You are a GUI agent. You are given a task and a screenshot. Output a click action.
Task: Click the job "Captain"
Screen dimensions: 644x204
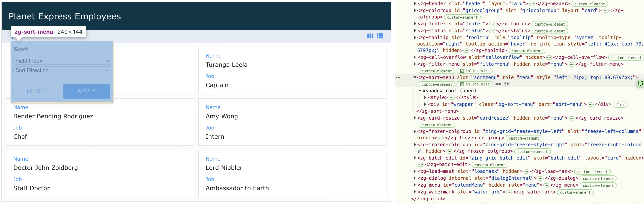coord(217,85)
